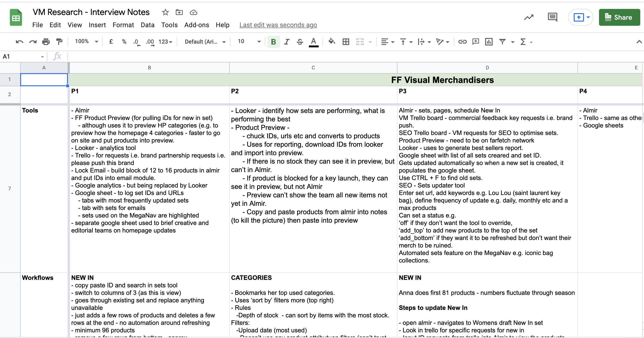This screenshot has width=644, height=338.
Task: Open comment history icon
Action: 552,17
